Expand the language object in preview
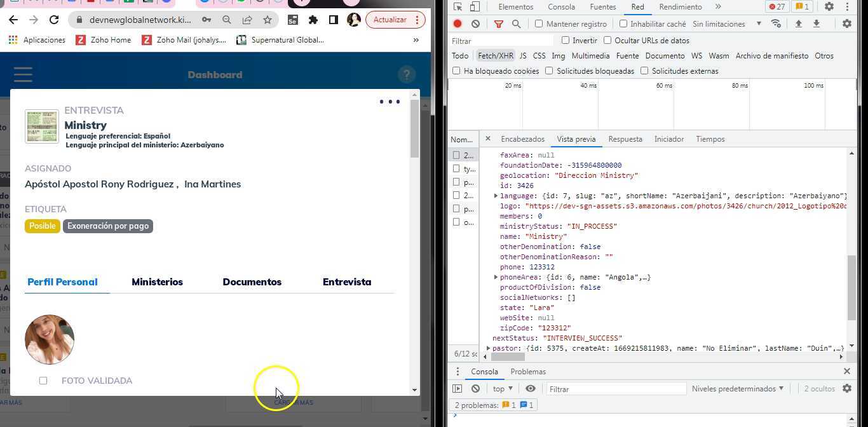The width and height of the screenshot is (868, 427). [x=496, y=196]
